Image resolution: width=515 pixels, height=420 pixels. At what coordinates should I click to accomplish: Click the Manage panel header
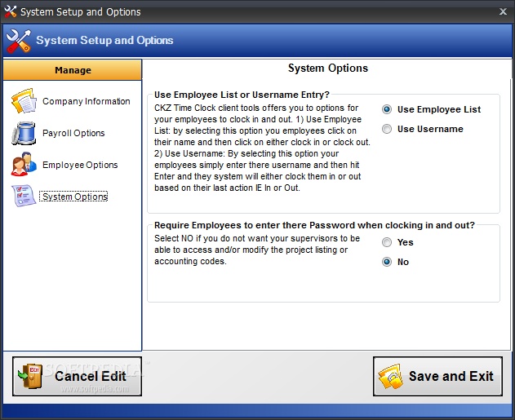(73, 70)
